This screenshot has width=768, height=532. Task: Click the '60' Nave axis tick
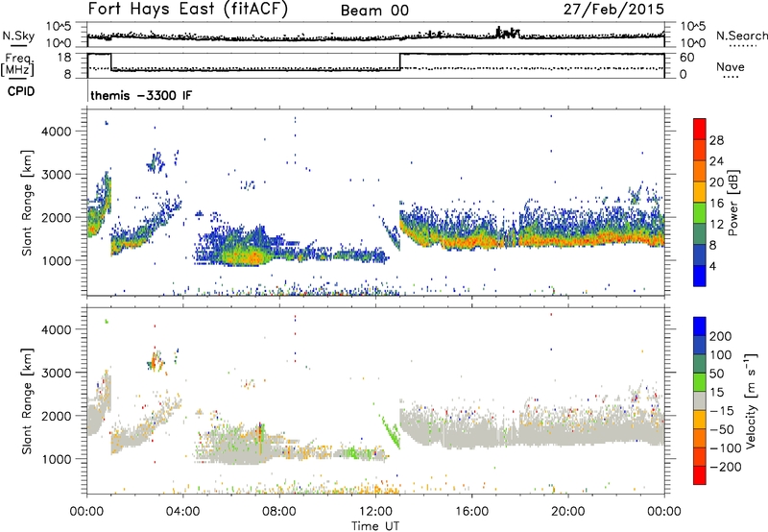pyautogui.click(x=686, y=58)
